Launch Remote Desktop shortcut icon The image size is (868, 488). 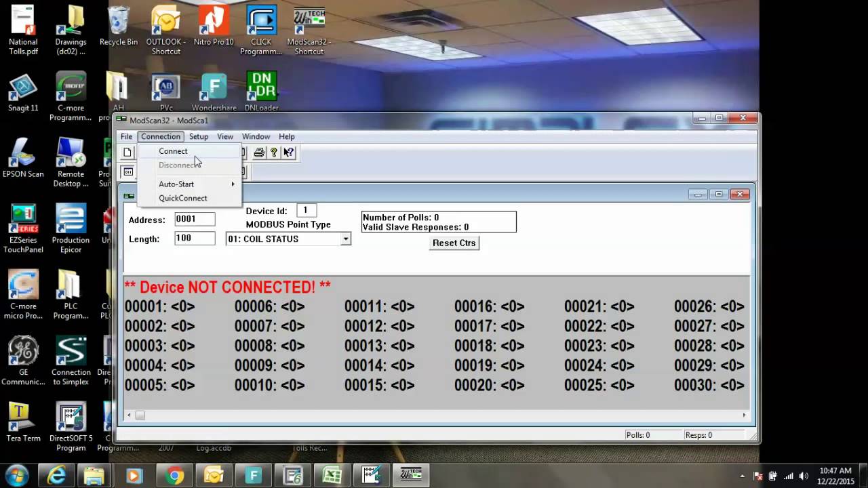pyautogui.click(x=71, y=163)
